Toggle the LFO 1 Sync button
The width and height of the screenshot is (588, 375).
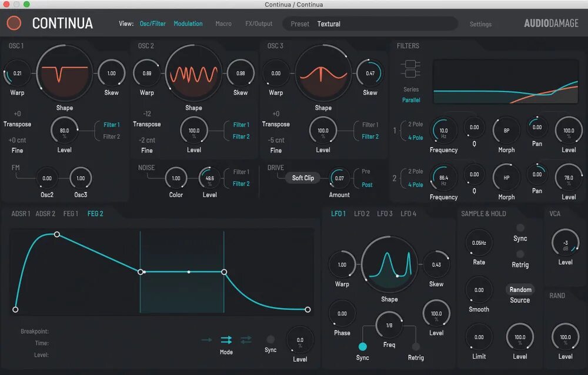click(x=362, y=346)
